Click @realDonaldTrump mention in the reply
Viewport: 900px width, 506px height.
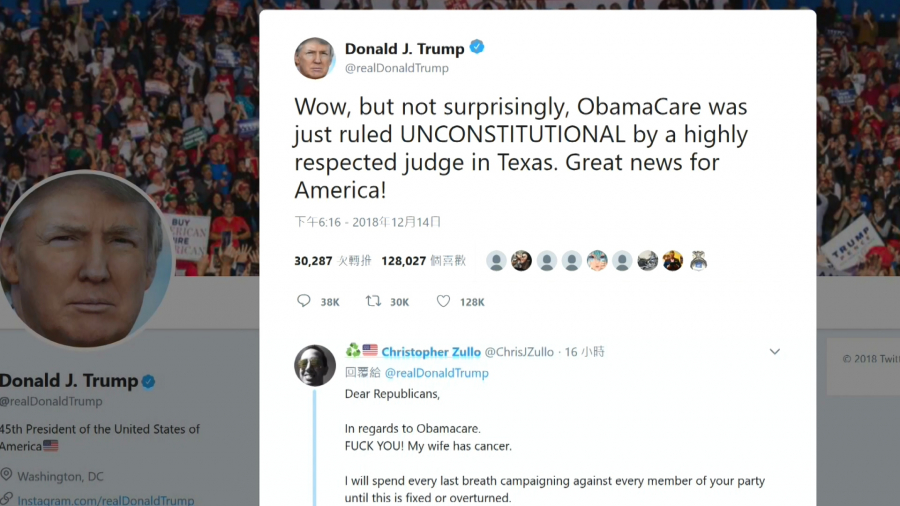click(436, 373)
